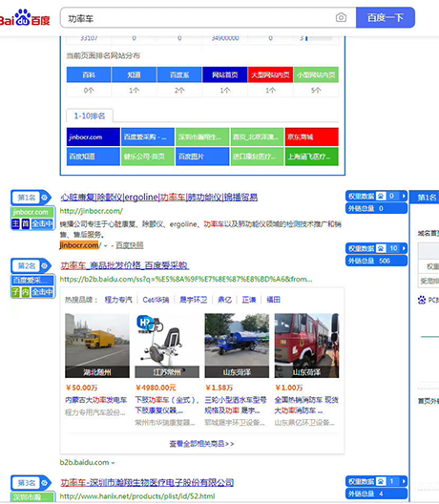Toggle the eye icon beside 第1名
Screen dimensions: 439x504
45,197
